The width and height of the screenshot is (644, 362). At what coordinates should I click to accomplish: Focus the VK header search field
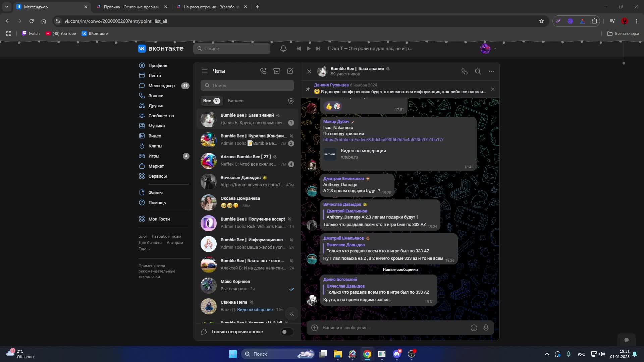pos(232,49)
